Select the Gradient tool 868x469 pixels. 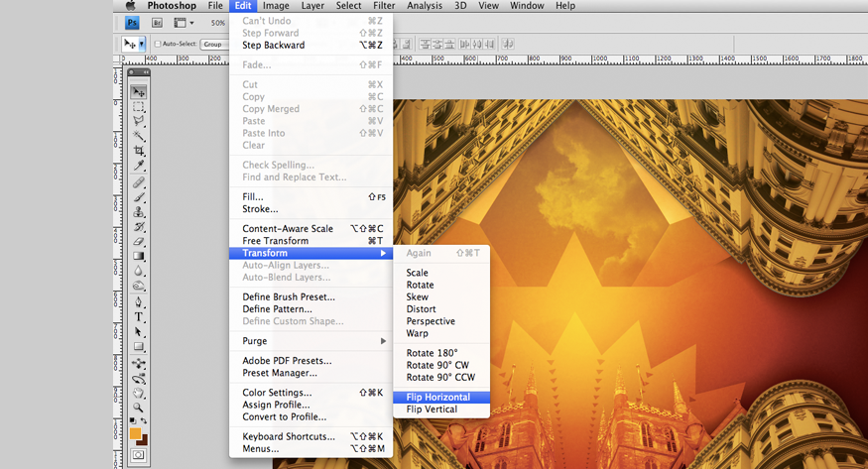pos(139,256)
